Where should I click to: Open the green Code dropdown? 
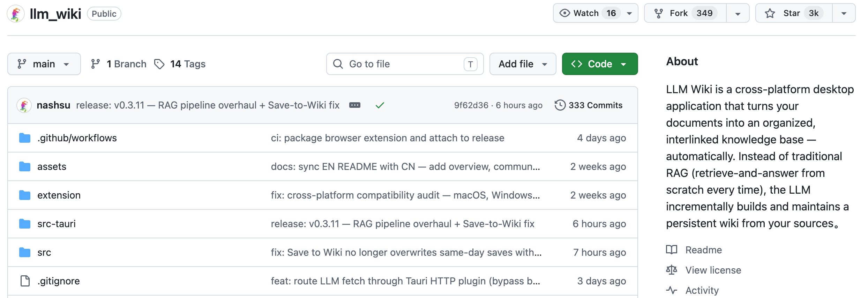599,64
